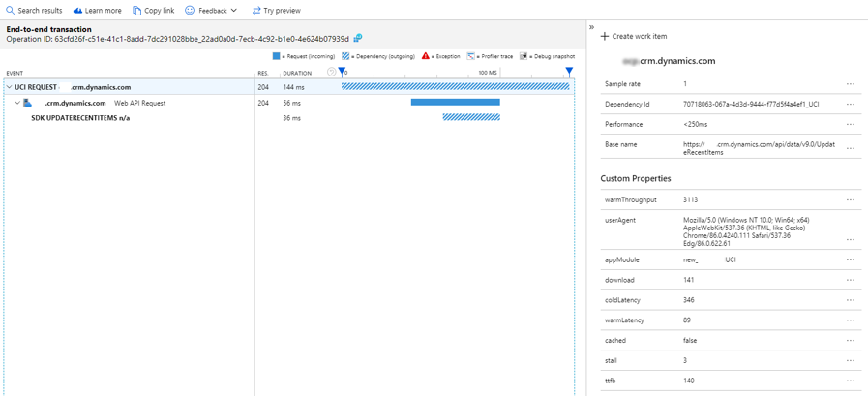This screenshot has height=396, width=868.
Task: Click the Operation ID text
Action: coord(178,39)
